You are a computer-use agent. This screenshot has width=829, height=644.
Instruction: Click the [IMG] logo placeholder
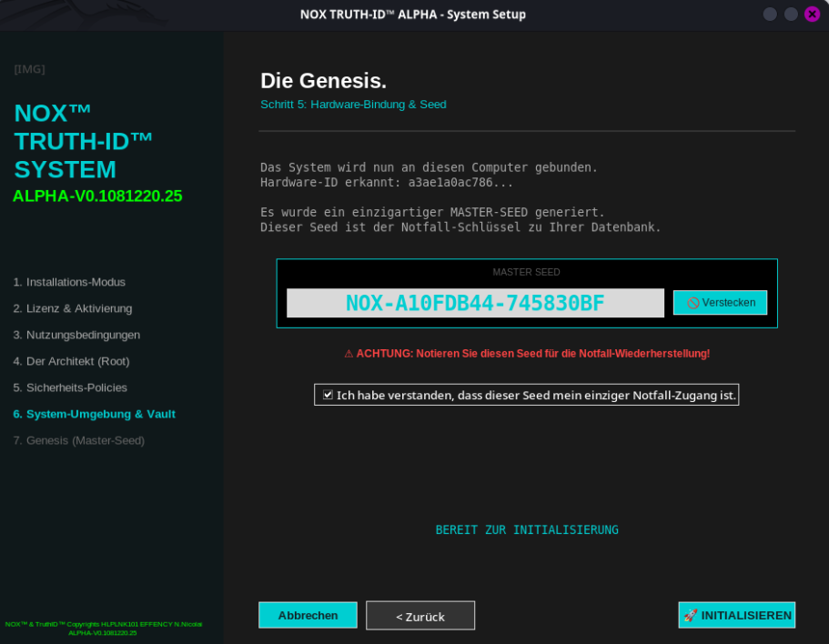[29, 69]
